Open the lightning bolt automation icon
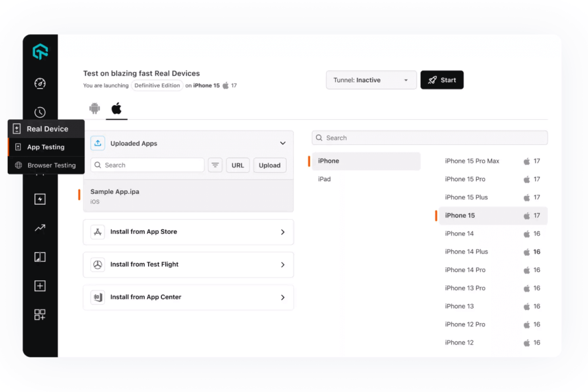This screenshot has width=588, height=392. click(40, 199)
